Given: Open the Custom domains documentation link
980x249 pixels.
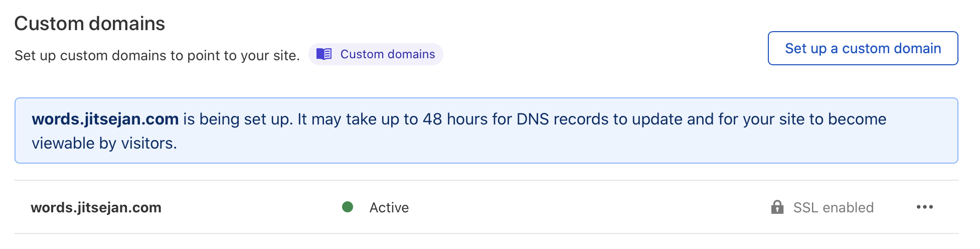Looking at the screenshot, I should pos(387,54).
